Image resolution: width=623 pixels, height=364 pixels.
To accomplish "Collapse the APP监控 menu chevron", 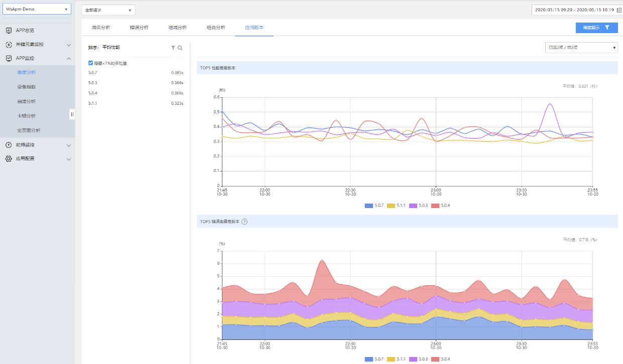I will pyautogui.click(x=69, y=58).
